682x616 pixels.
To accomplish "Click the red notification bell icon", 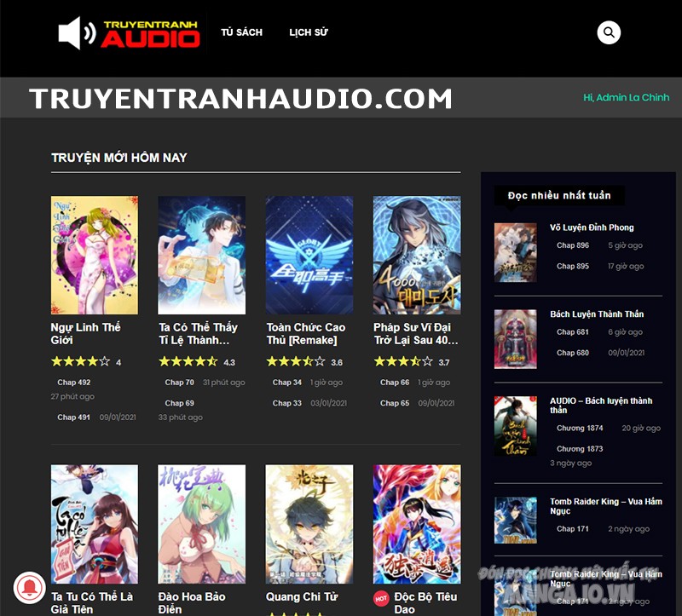I will 29,587.
